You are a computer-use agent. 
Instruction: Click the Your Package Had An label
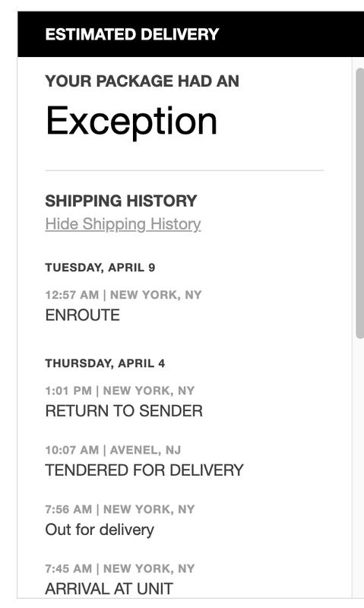[142, 81]
